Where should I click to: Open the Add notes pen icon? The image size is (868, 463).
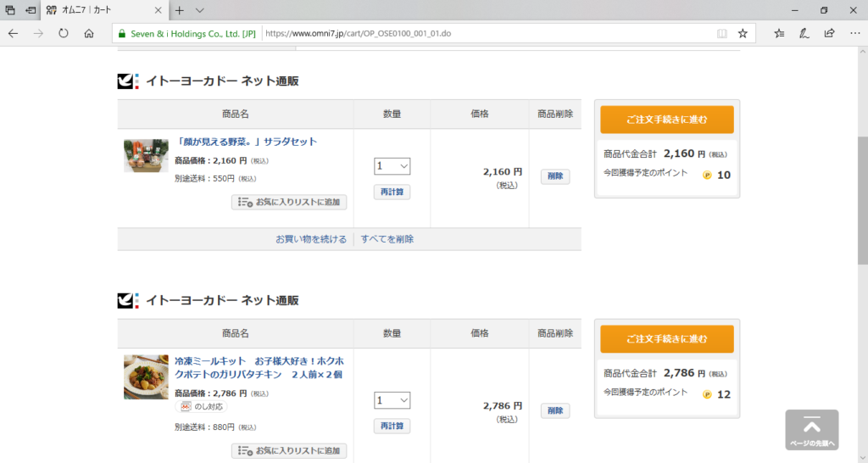pos(804,33)
